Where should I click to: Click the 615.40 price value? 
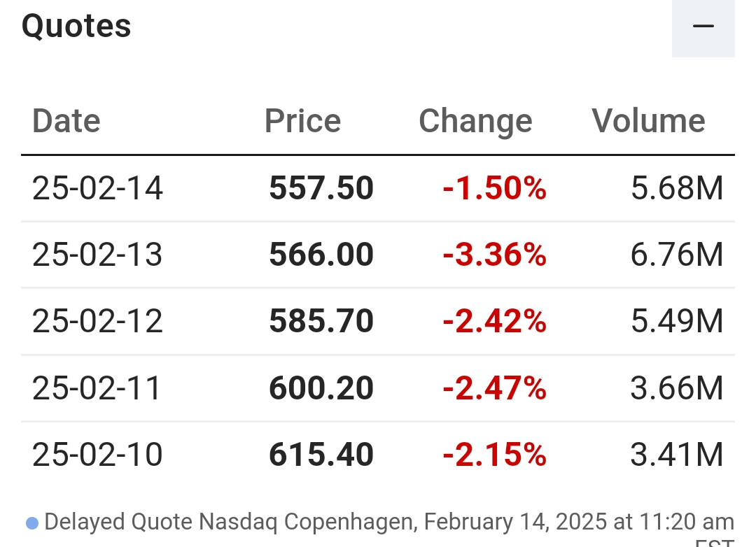pyautogui.click(x=321, y=455)
